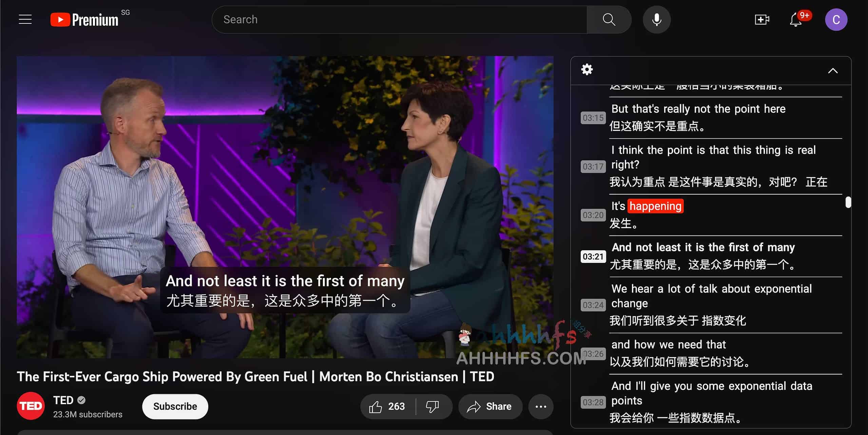Click TED's verified checkmark badge
Viewport: 868px width, 435px height.
point(81,400)
